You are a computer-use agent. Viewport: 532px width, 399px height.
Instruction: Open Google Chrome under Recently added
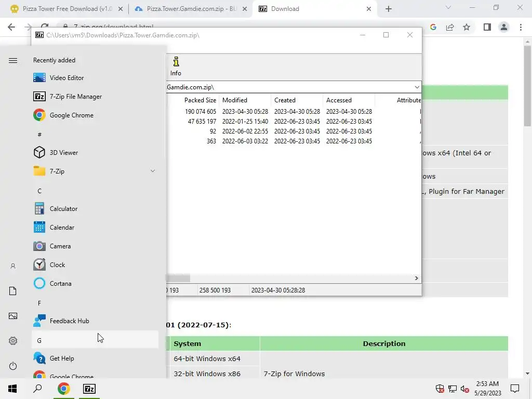[95, 115]
